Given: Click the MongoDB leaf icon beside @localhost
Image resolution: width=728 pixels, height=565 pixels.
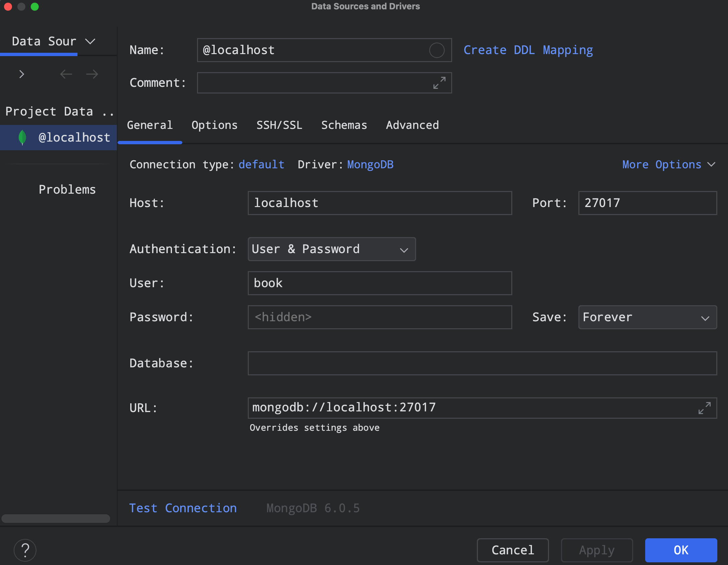Looking at the screenshot, I should pos(22,138).
